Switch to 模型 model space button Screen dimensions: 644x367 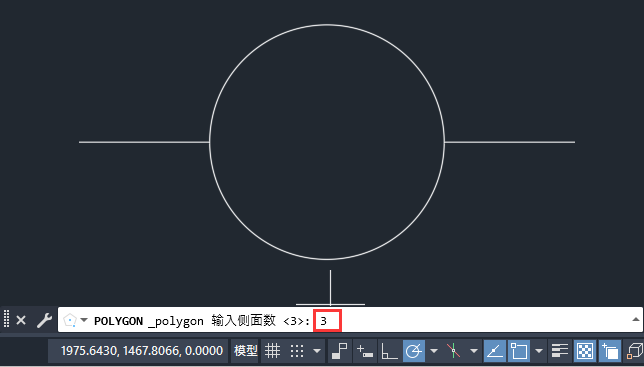point(245,351)
